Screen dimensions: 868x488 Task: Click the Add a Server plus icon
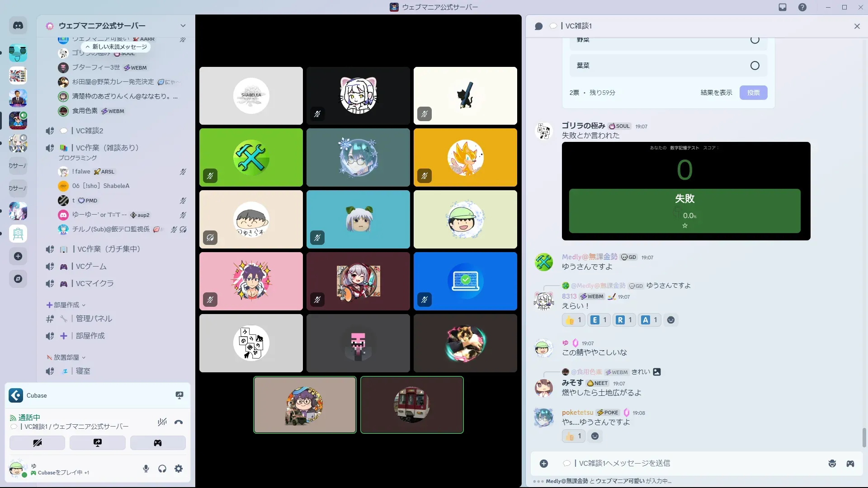coord(18,256)
